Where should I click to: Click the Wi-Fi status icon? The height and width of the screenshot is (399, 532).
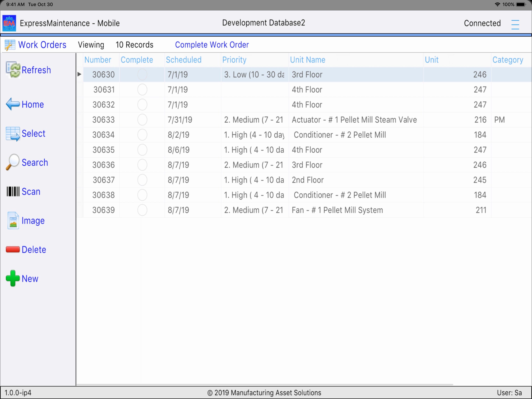tap(497, 4)
